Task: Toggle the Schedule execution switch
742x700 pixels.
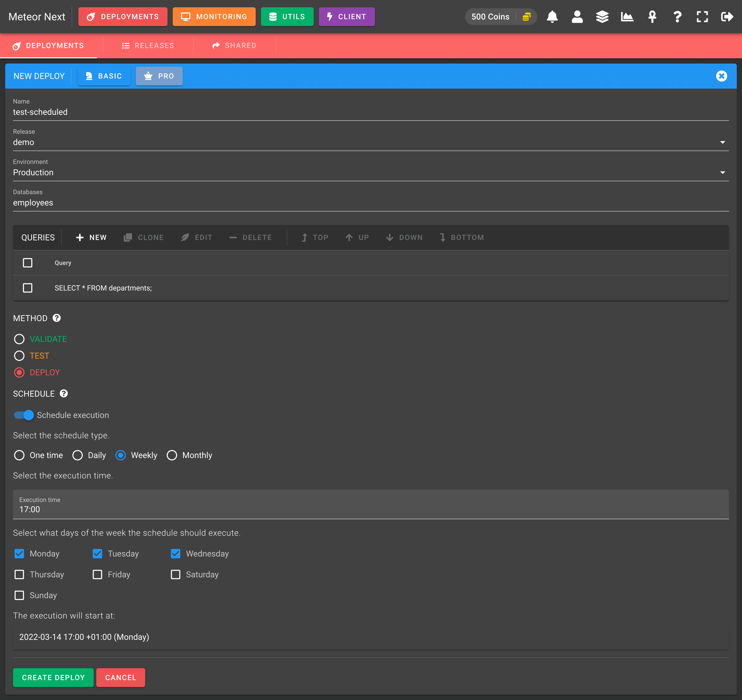Action: [24, 415]
